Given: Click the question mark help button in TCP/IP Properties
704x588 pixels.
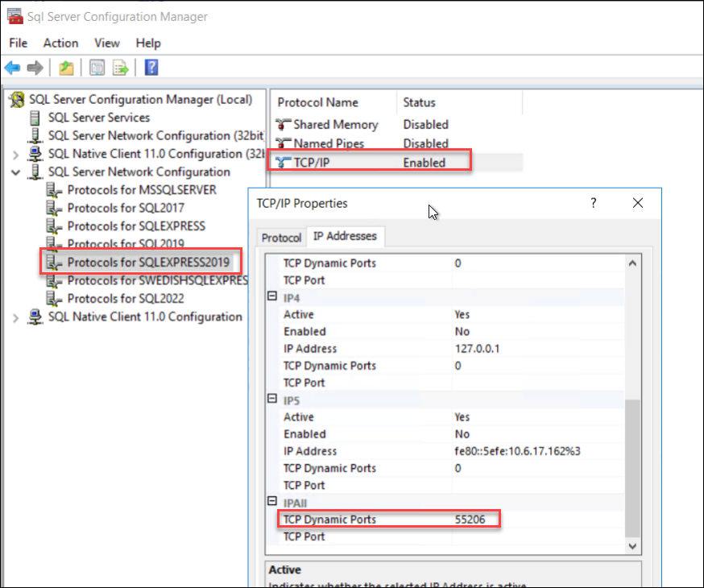Looking at the screenshot, I should (593, 204).
